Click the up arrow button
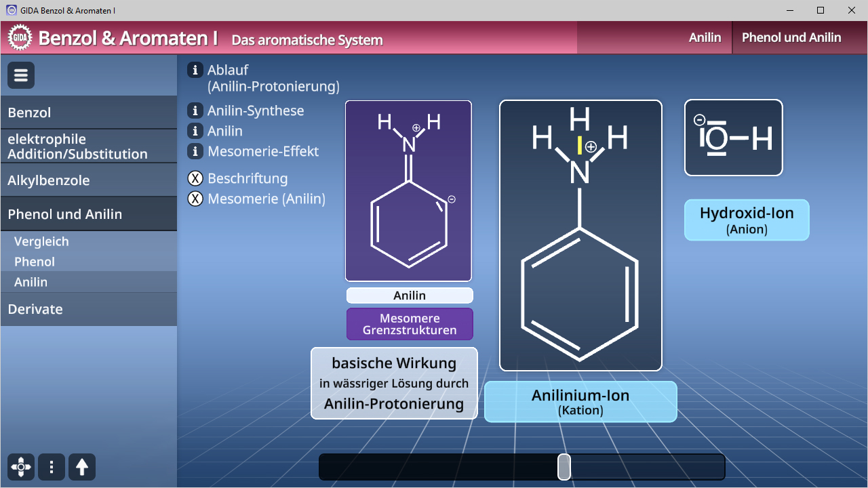Viewport: 868px width, 488px height. coord(82,467)
